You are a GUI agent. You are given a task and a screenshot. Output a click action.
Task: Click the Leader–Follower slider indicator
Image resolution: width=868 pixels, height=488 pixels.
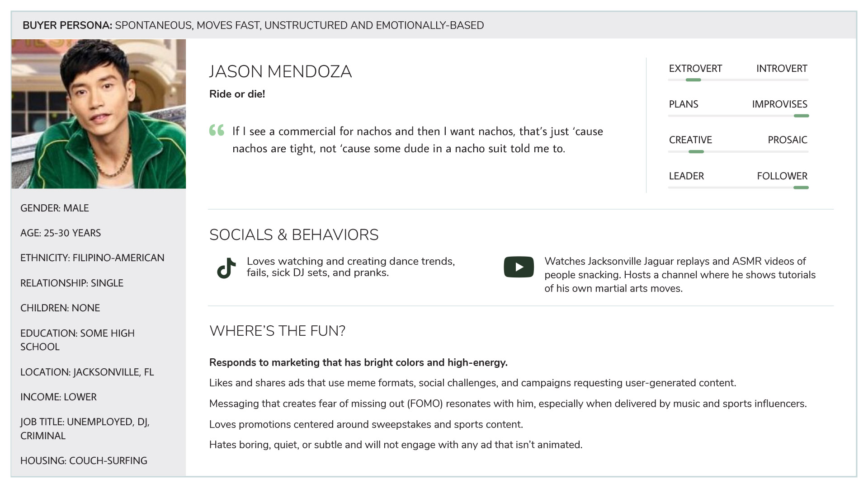pyautogui.click(x=801, y=188)
